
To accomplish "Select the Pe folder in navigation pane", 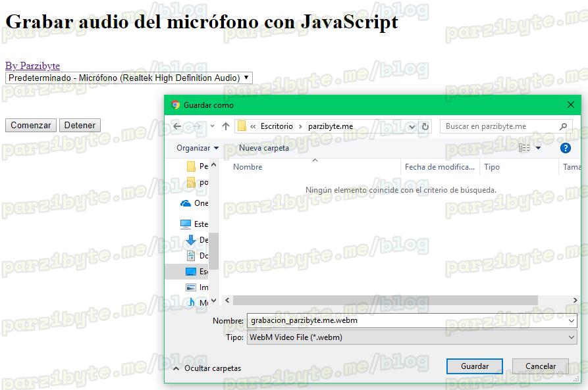I will pos(198,166).
